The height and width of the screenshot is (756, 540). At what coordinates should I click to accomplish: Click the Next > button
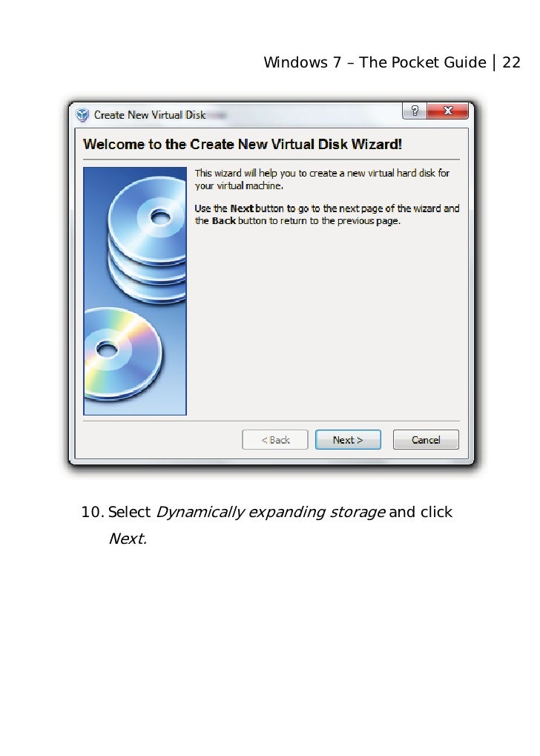click(x=348, y=440)
